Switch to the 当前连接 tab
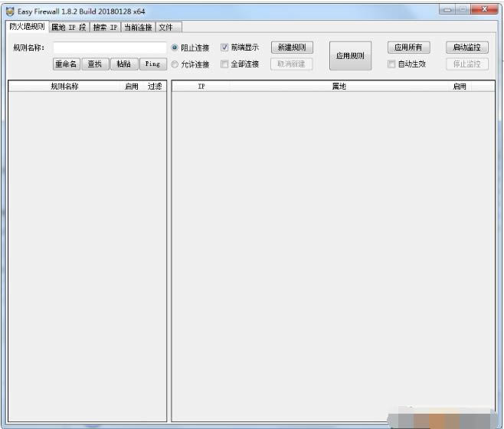This screenshot has height=429, width=504. point(138,28)
